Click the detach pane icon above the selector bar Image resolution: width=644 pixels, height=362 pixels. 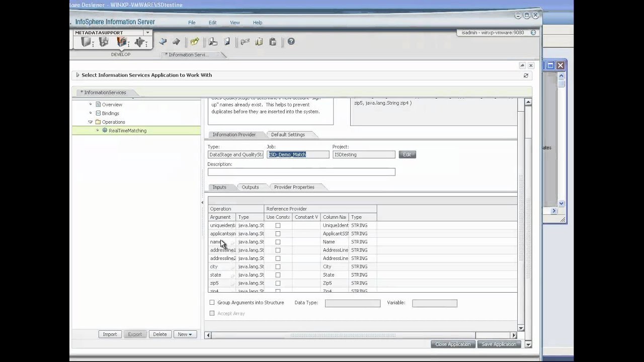522,65
